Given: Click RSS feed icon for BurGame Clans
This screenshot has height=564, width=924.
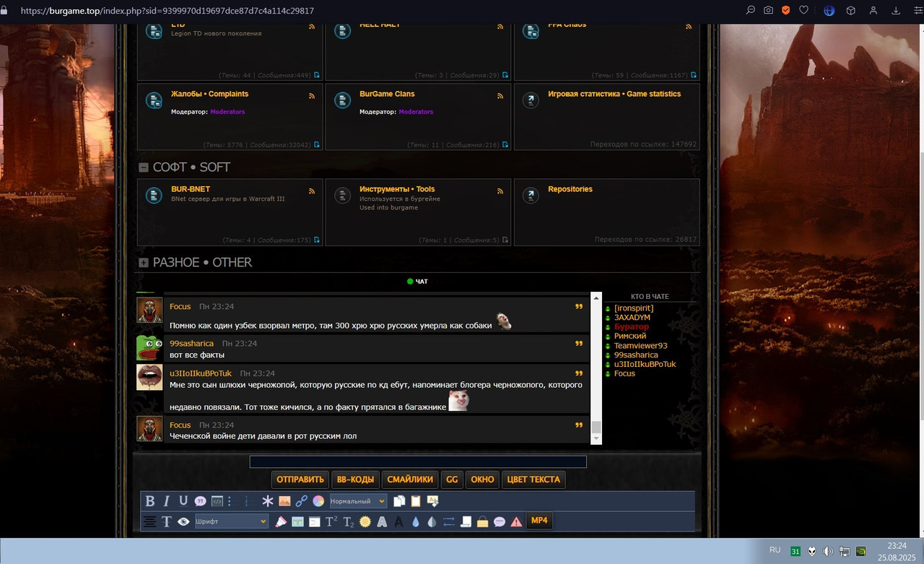Looking at the screenshot, I should click(500, 96).
